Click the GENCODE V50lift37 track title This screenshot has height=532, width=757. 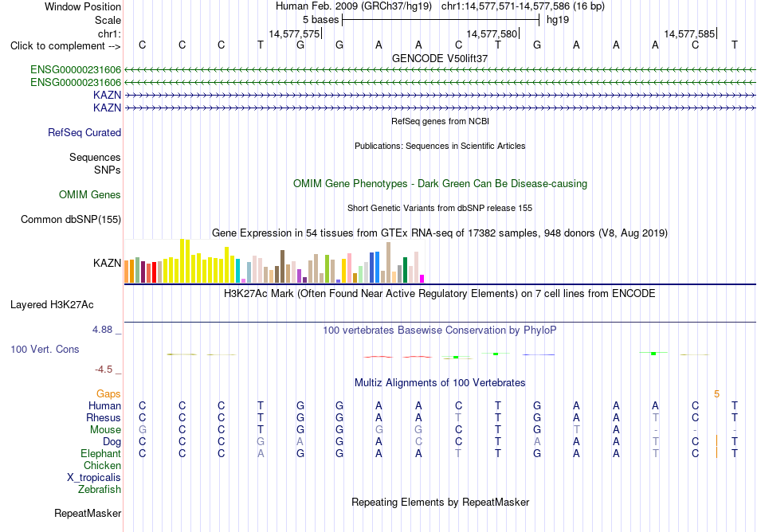440,58
